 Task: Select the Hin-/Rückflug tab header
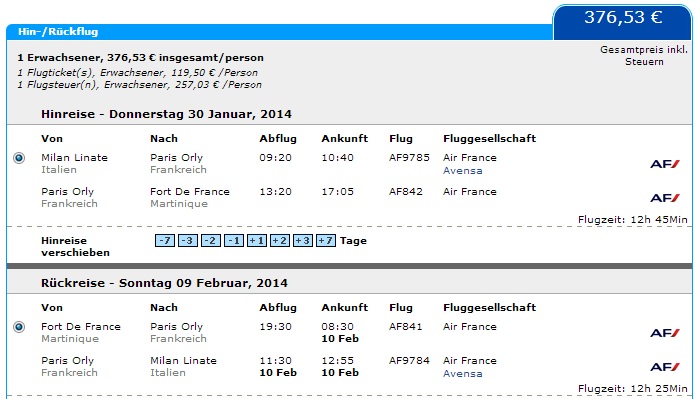[58, 32]
